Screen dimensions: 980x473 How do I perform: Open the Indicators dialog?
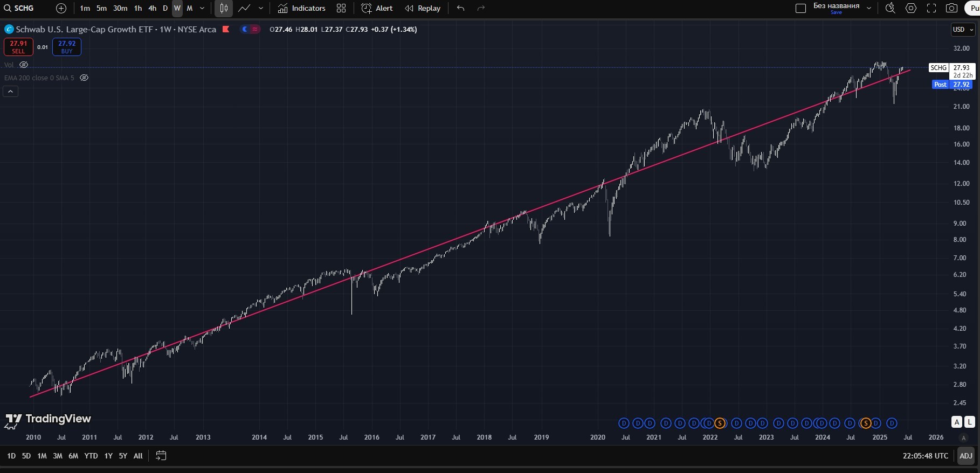click(x=301, y=8)
